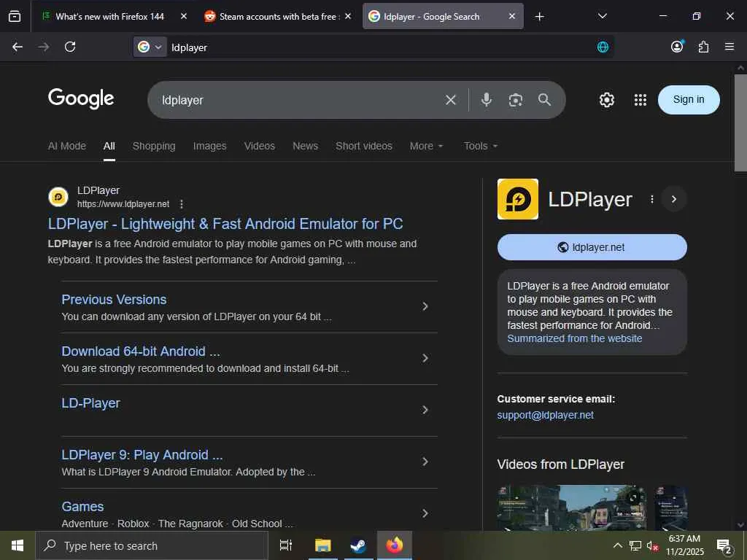Click the translate page globe icon
The width and height of the screenshot is (747, 560).
click(x=603, y=47)
